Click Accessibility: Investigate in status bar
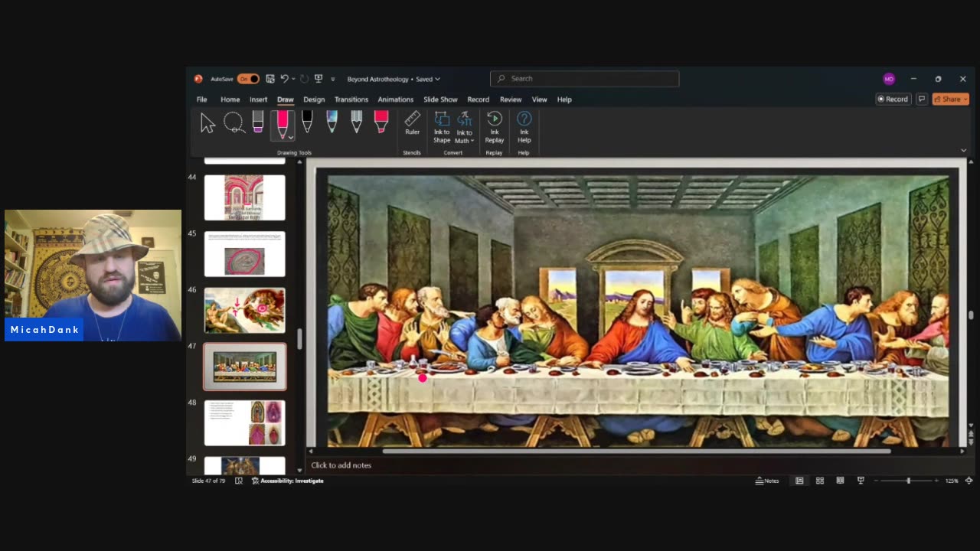 point(288,481)
